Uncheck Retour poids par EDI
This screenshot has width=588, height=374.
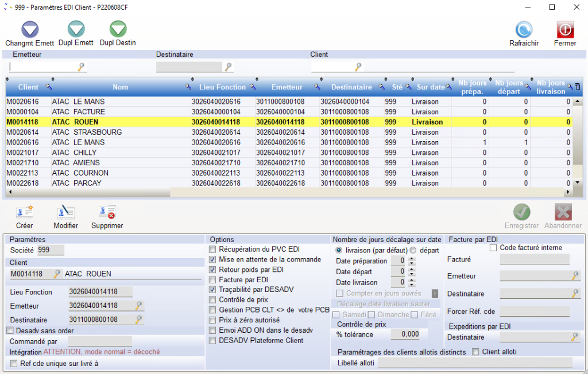tap(213, 270)
